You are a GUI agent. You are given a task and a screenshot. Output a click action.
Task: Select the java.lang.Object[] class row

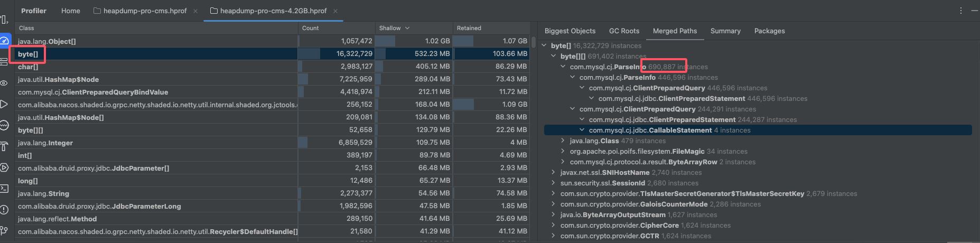[272, 41]
